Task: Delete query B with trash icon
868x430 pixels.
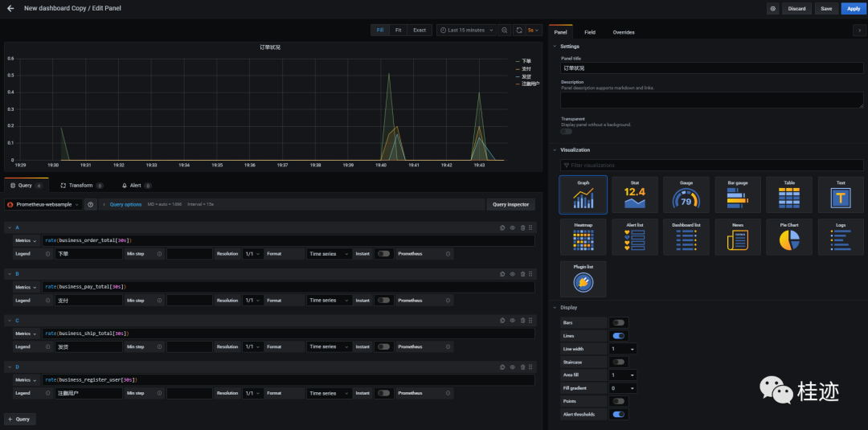Action: point(522,274)
